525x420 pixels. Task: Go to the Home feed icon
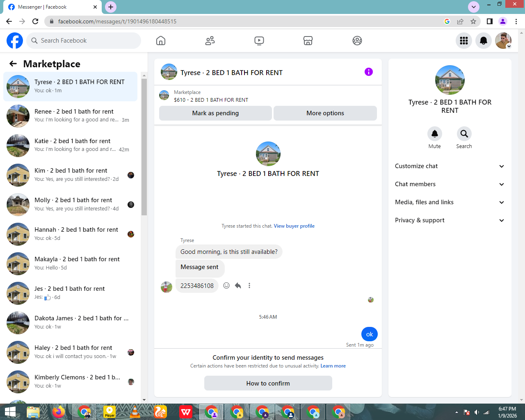161,41
